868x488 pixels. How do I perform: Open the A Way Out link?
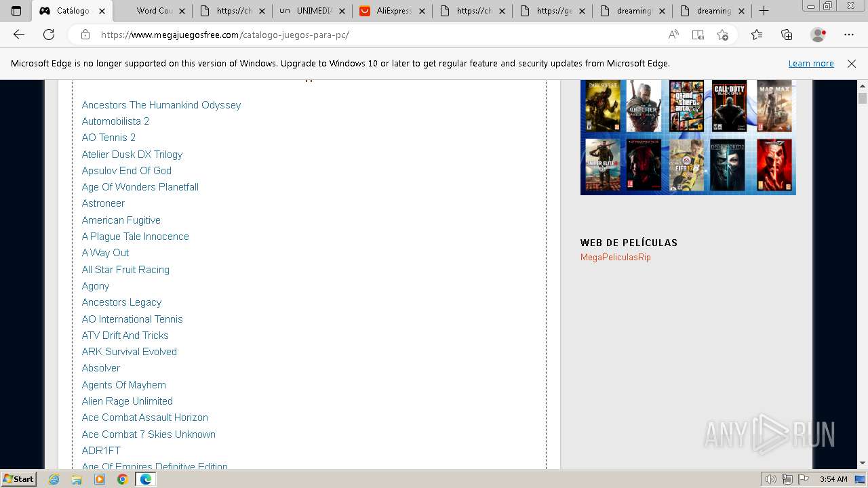tap(105, 253)
